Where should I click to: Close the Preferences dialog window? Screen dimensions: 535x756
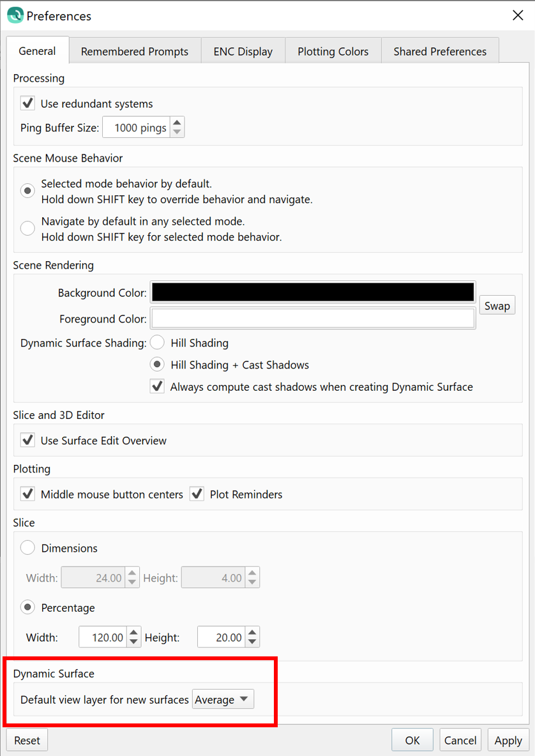(x=518, y=15)
